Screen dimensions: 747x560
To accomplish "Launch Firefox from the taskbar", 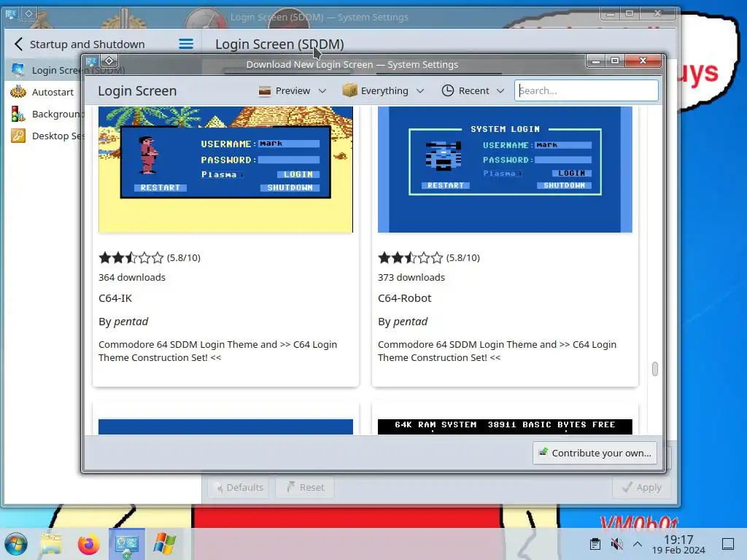I will [x=88, y=544].
